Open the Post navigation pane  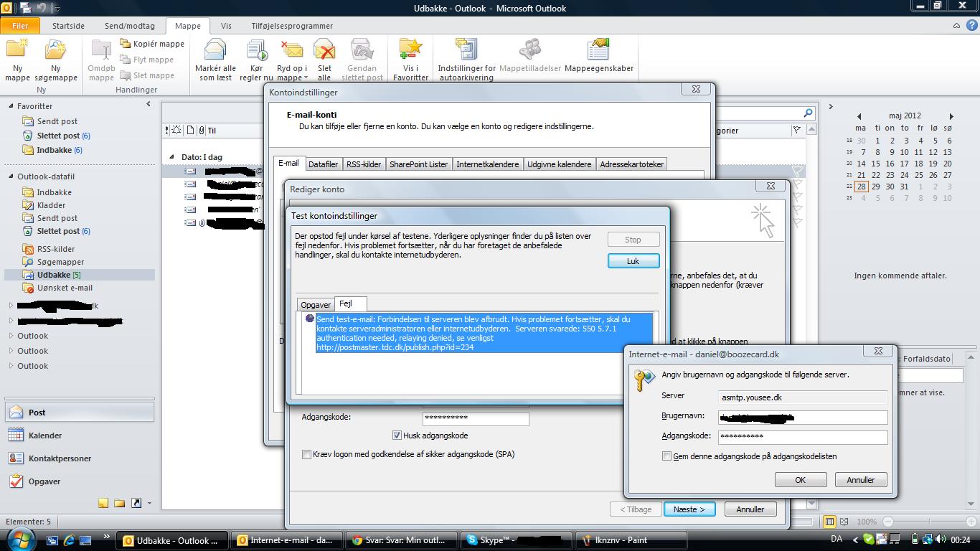click(79, 413)
